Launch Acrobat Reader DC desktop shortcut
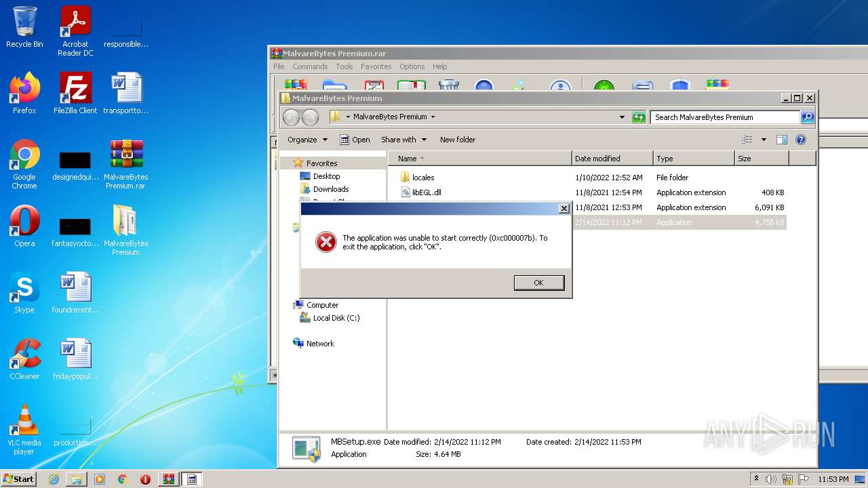 click(x=75, y=31)
